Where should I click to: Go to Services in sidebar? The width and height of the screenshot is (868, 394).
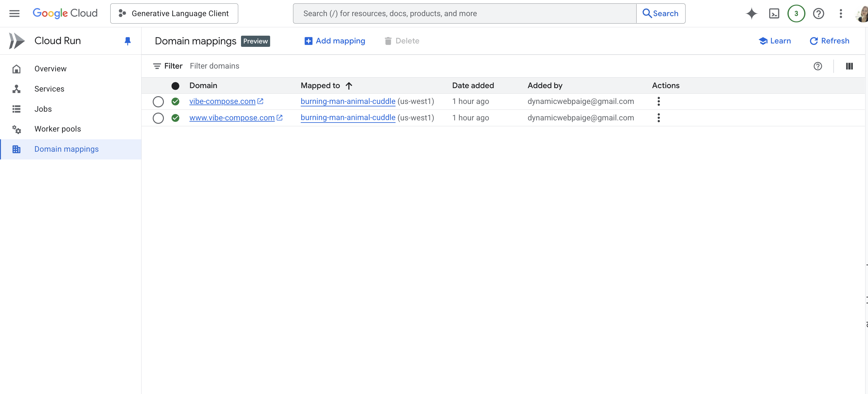[x=49, y=89]
